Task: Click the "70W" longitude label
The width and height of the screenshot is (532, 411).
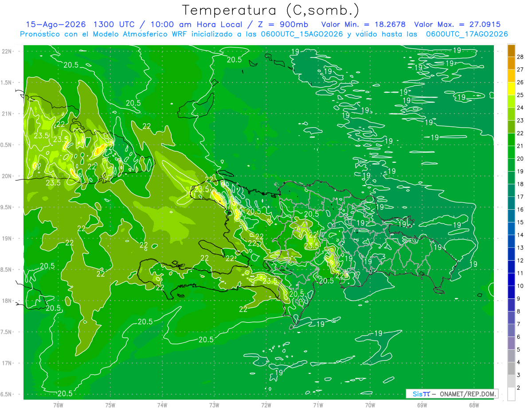Action: (370, 405)
